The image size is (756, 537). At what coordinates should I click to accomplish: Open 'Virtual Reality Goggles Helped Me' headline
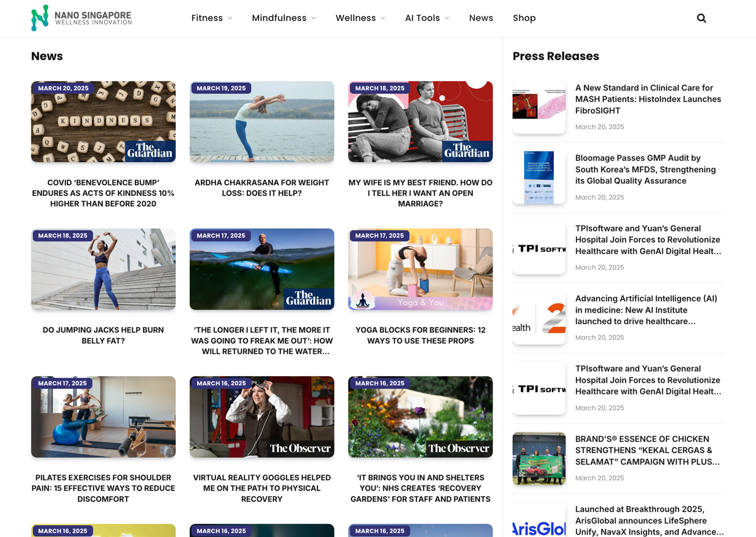click(x=262, y=488)
